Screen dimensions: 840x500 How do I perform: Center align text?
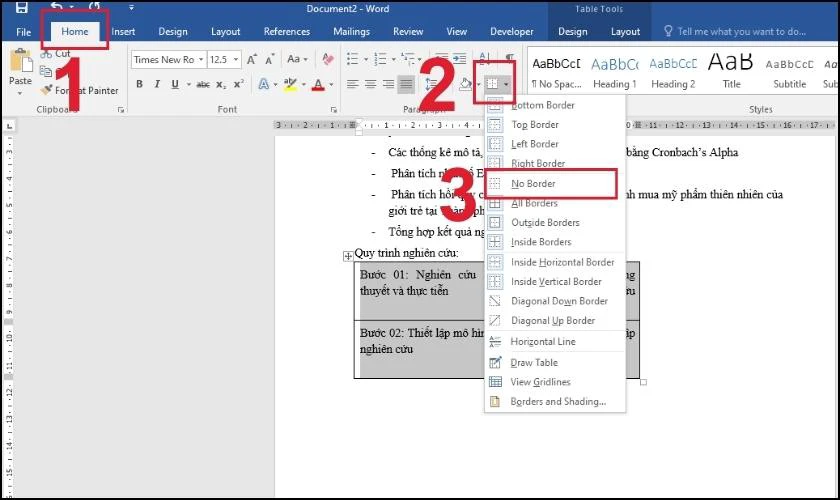click(370, 84)
